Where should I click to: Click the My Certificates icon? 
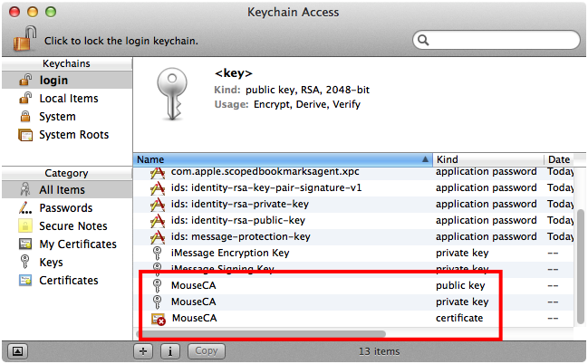tap(25, 244)
